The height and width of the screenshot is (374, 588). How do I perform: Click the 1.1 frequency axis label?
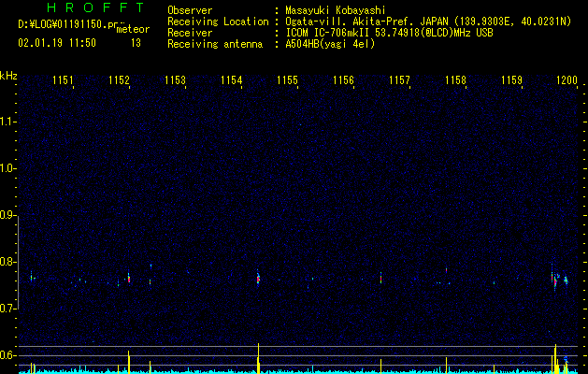click(7, 122)
